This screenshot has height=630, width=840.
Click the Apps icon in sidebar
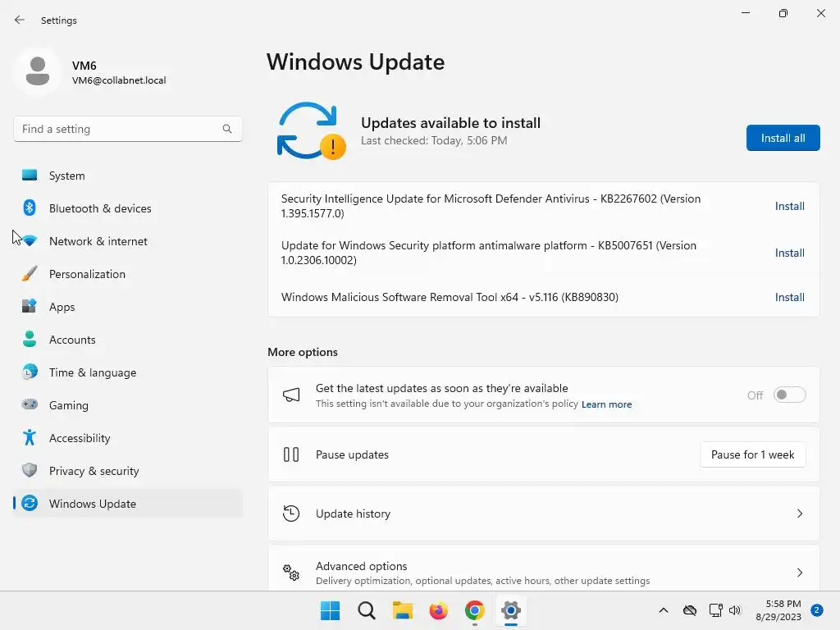[x=30, y=307]
